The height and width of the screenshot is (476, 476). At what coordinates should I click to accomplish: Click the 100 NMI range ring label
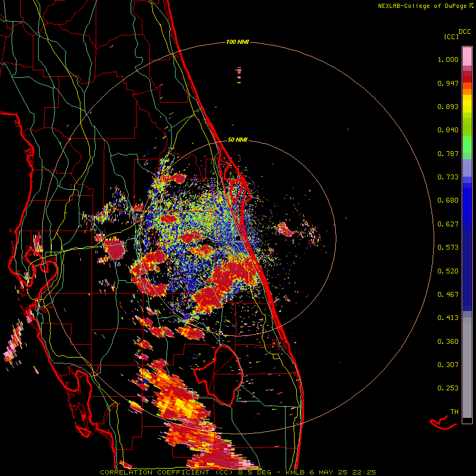237,42
